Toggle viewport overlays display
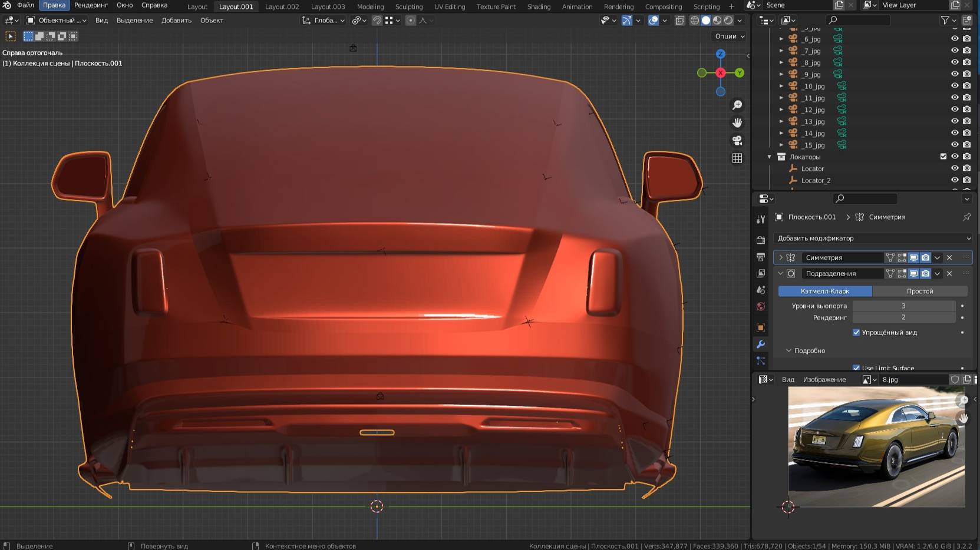Image resolution: width=980 pixels, height=550 pixels. point(654,20)
